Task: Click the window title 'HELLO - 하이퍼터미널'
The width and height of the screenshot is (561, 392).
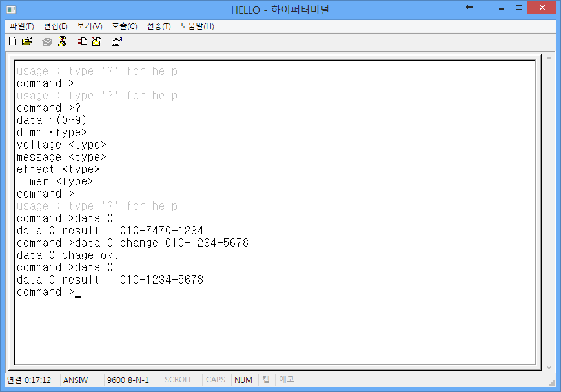Action: (280, 10)
